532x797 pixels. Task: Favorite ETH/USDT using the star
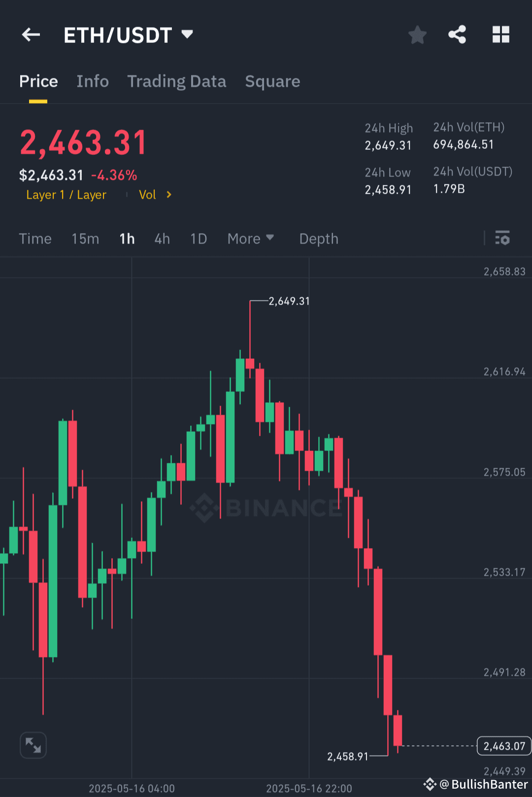[417, 35]
